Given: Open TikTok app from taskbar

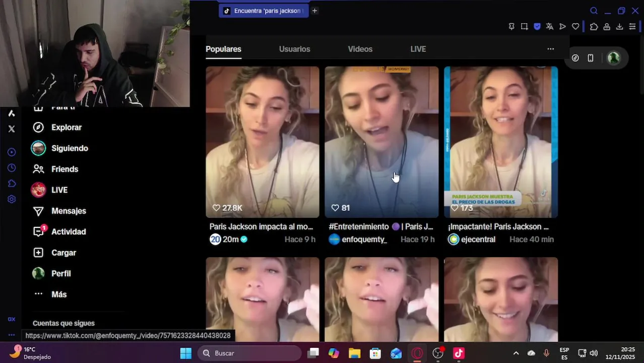Looking at the screenshot, I should coord(459,353).
